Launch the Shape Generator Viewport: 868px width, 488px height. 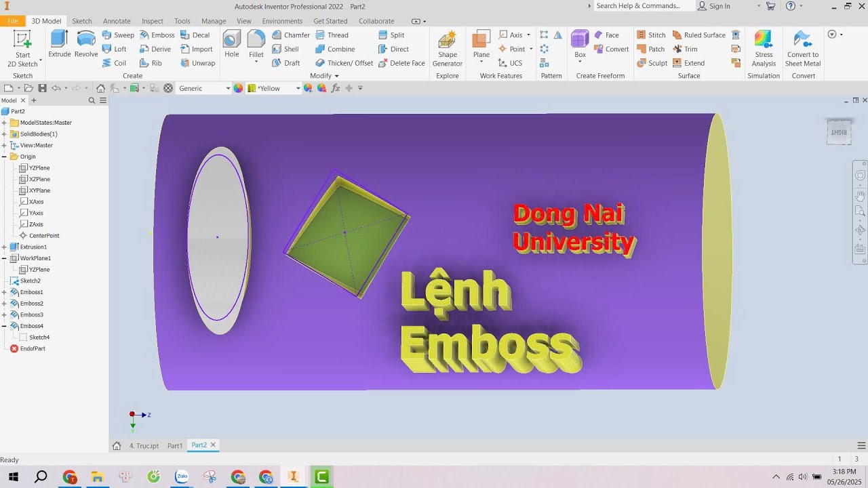click(x=448, y=49)
